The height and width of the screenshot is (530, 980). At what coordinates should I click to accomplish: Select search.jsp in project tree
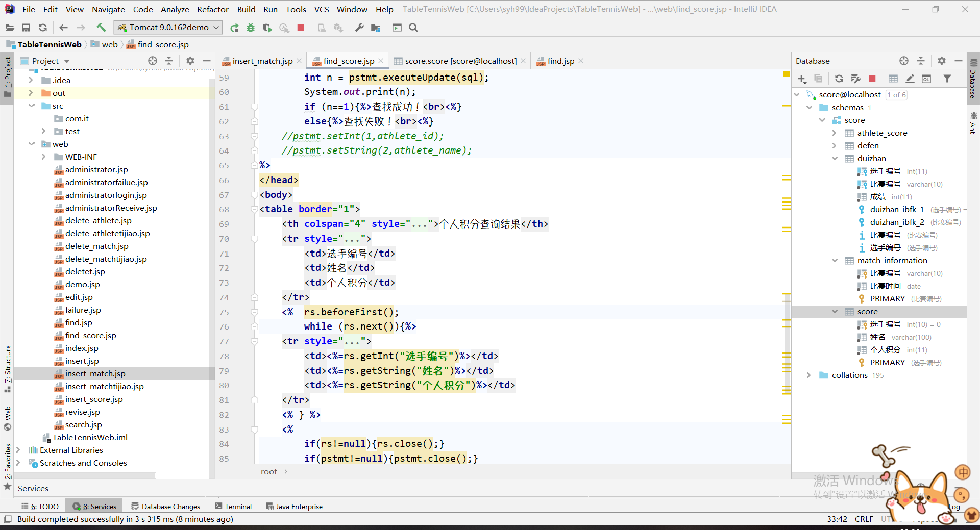pos(83,424)
